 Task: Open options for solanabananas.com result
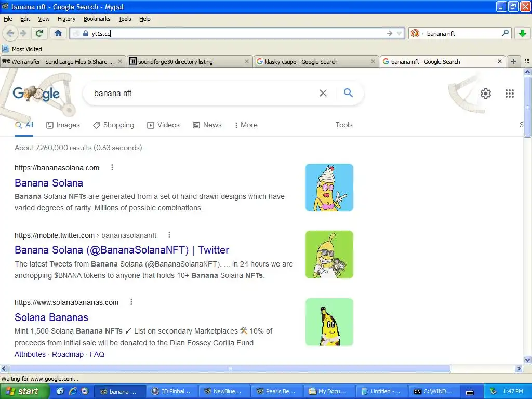[x=131, y=302]
